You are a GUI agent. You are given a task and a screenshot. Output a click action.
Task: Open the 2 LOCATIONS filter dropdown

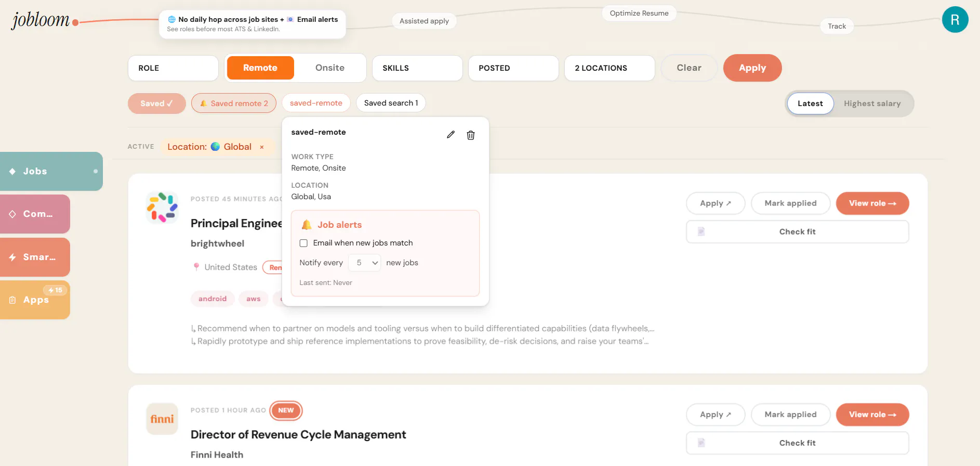[610, 68]
